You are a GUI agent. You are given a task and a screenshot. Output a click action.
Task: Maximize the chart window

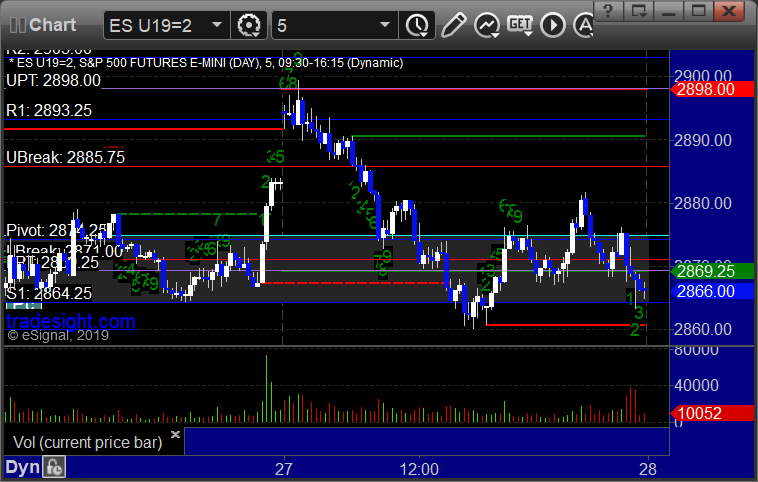[698, 11]
